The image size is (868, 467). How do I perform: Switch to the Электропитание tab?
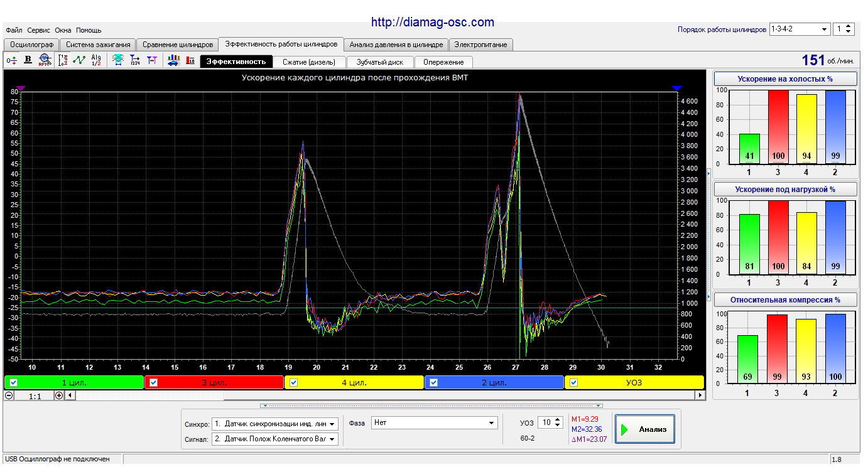tap(481, 45)
